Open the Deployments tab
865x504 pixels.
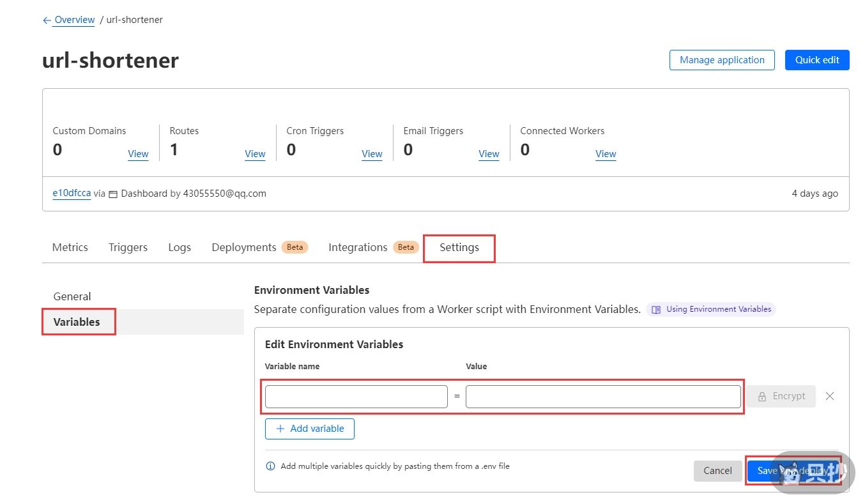tap(244, 247)
